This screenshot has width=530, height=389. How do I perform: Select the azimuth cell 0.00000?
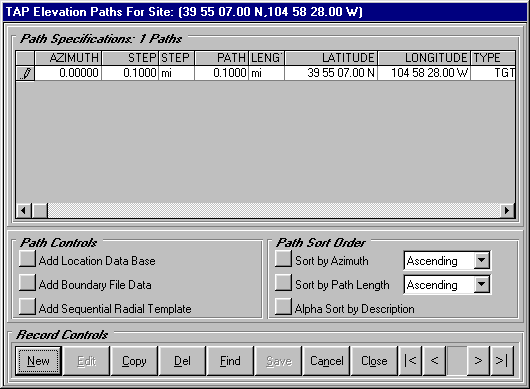click(68, 73)
